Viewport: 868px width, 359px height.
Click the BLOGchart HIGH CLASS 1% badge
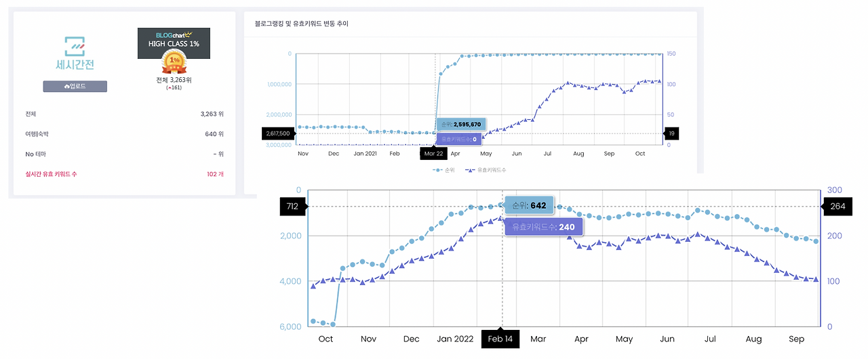174,43
